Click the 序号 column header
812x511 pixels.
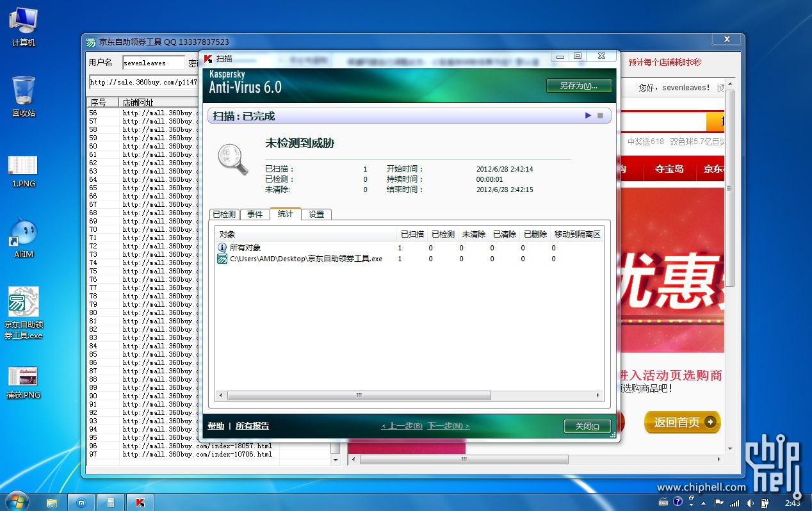point(102,102)
